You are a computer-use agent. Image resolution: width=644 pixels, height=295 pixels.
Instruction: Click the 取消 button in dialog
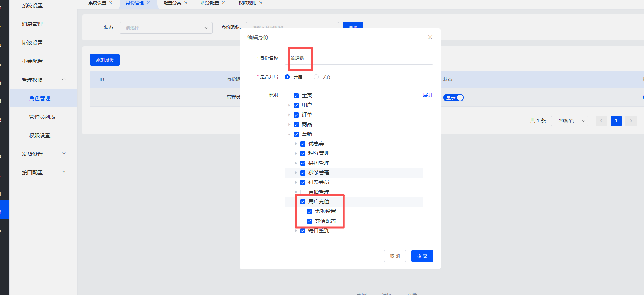tap(395, 256)
